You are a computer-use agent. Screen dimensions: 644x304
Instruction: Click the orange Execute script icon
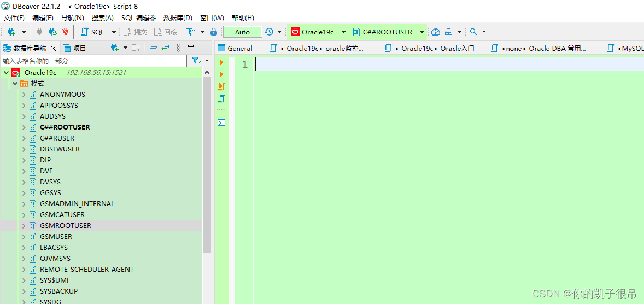point(221,86)
